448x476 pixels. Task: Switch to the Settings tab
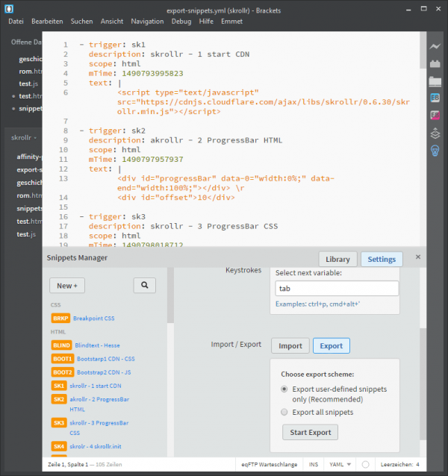coord(382,259)
